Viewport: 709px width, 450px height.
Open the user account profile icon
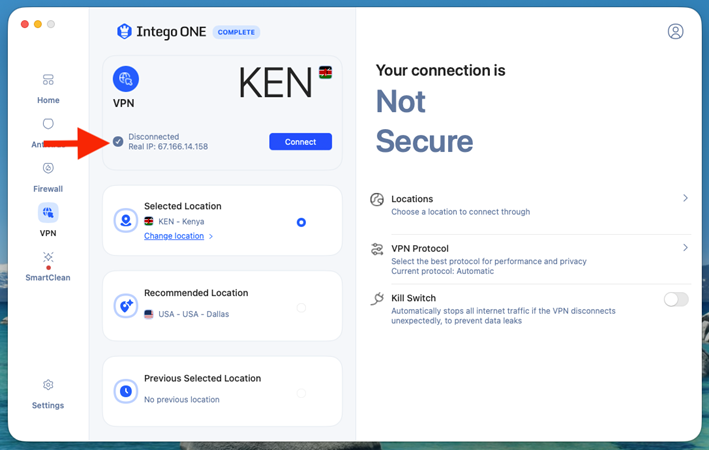(x=675, y=31)
